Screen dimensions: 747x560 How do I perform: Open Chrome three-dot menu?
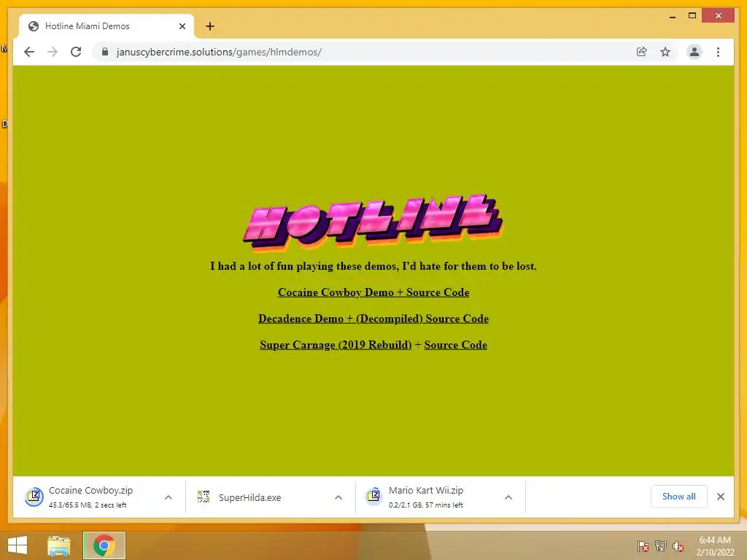[x=718, y=52]
